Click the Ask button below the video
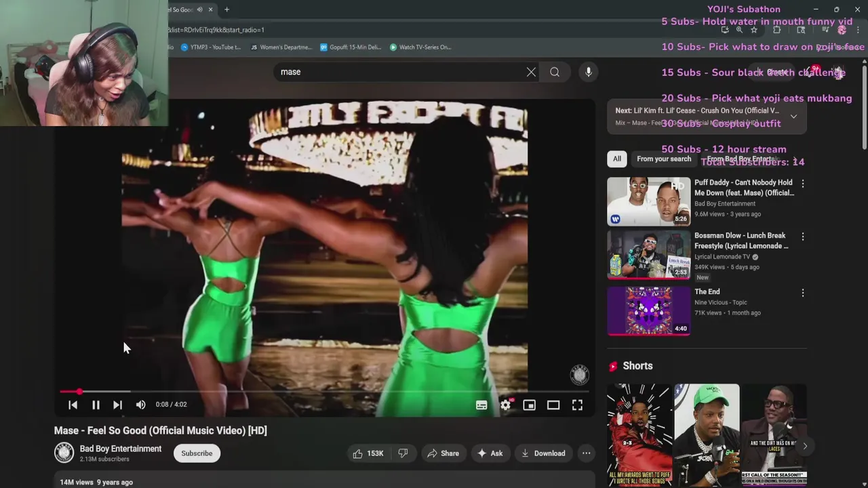868x488 pixels. tap(490, 453)
